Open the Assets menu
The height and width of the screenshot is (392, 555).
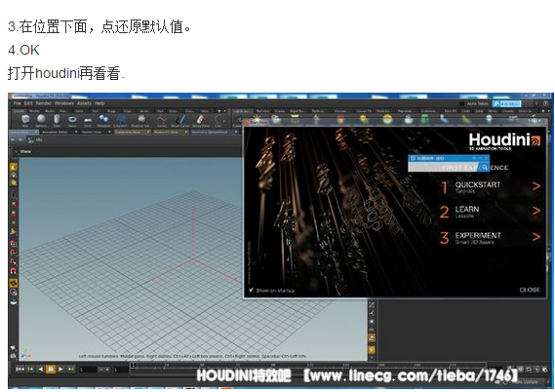(x=84, y=103)
